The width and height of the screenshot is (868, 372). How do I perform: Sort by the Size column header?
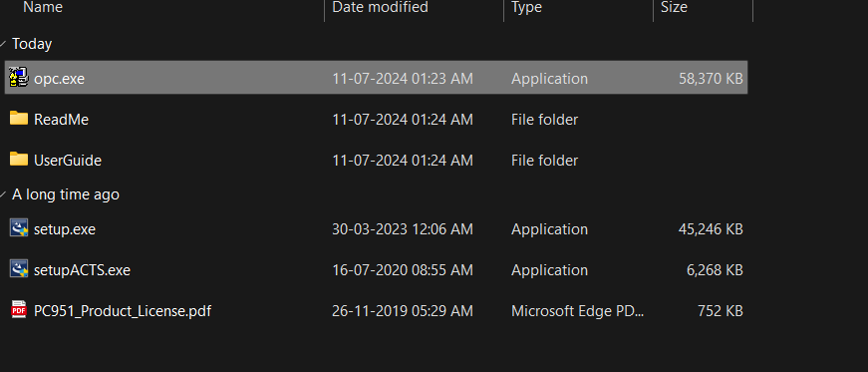[x=674, y=7]
